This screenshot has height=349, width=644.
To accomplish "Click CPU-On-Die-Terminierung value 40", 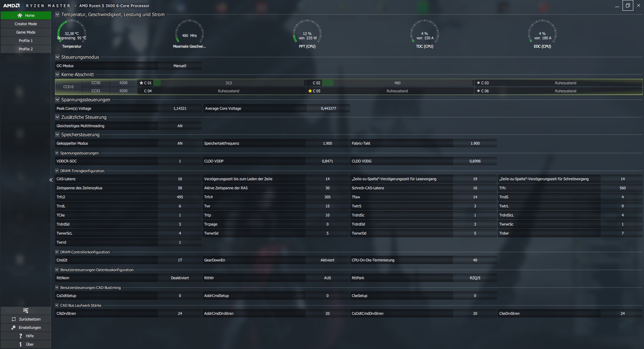I will click(x=475, y=260).
